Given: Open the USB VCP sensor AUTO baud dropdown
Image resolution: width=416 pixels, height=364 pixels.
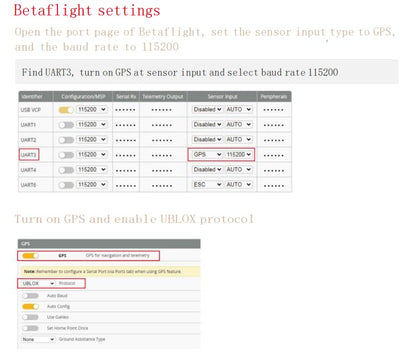Looking at the screenshot, I should [238, 109].
